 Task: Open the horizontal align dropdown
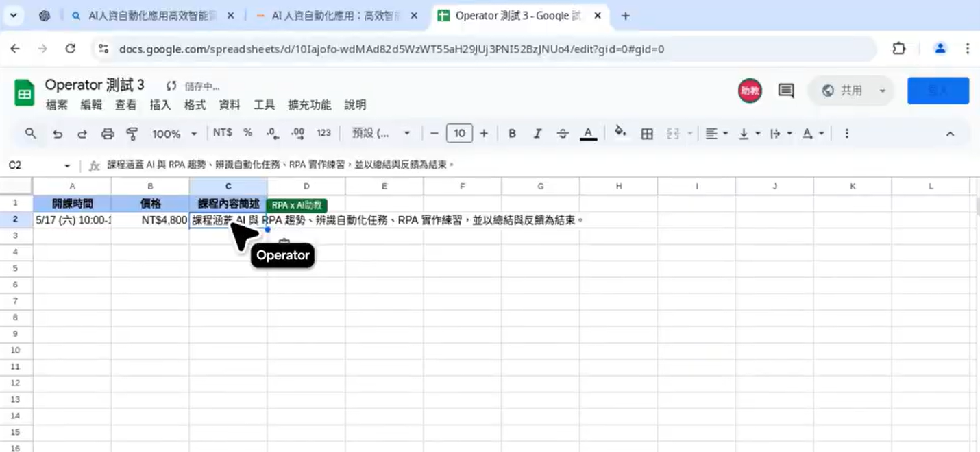[717, 134]
